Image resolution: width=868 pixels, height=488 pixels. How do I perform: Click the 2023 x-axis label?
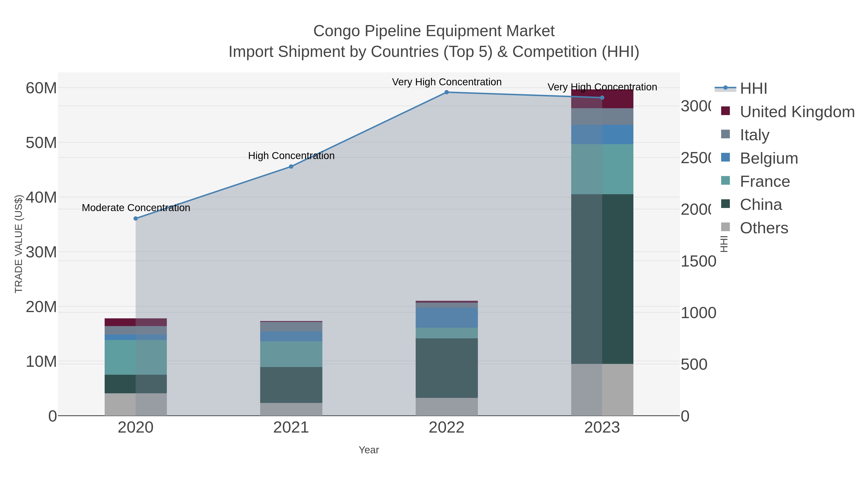pos(602,428)
